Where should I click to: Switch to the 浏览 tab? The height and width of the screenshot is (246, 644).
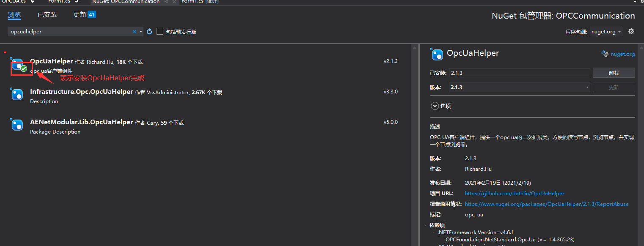click(x=14, y=15)
